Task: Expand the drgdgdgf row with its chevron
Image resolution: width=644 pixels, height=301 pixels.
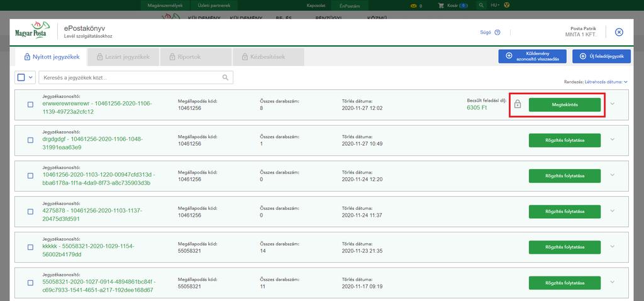Action: 613,140
